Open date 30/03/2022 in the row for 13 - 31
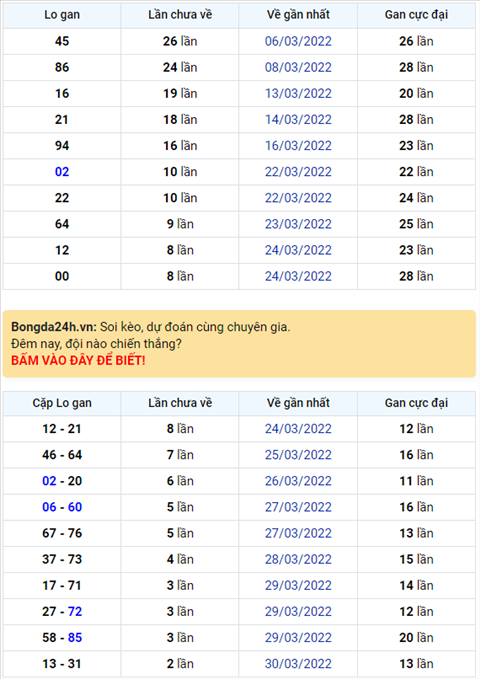The width and height of the screenshot is (480, 679). click(x=298, y=664)
